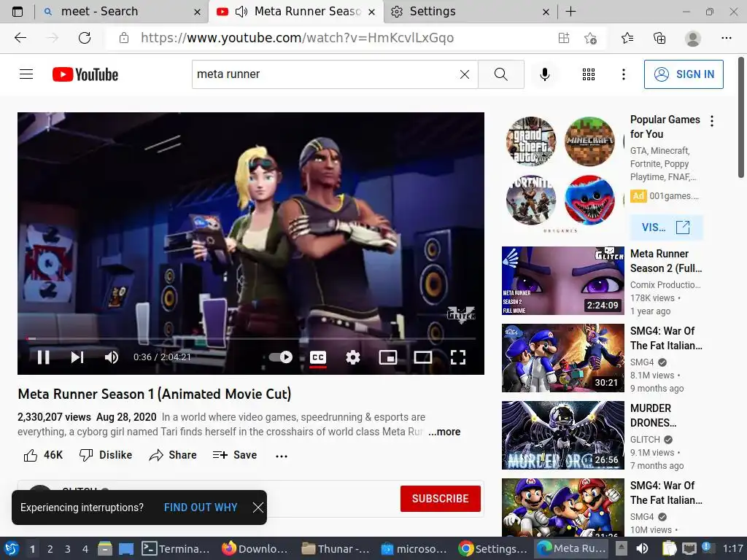Screen dimensions: 747x560
Task: Go to YouTube home logo
Action: click(x=85, y=74)
